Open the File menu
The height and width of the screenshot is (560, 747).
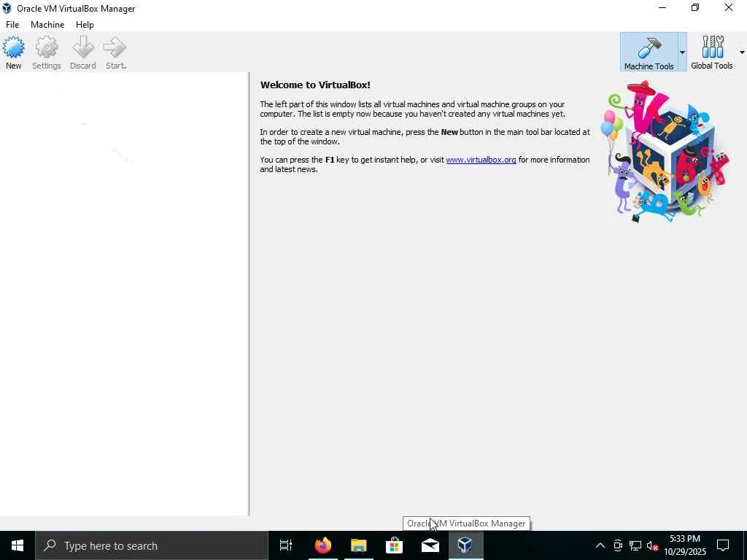tap(12, 25)
